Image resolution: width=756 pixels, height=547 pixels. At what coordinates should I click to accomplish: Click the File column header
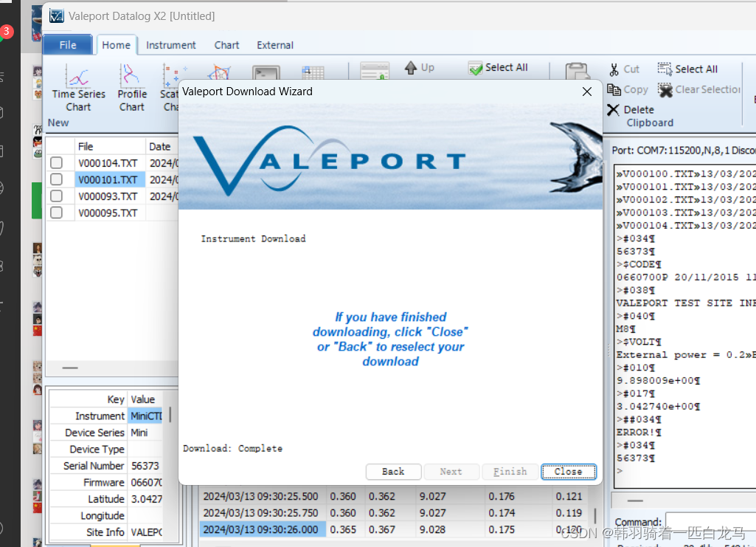pos(110,147)
